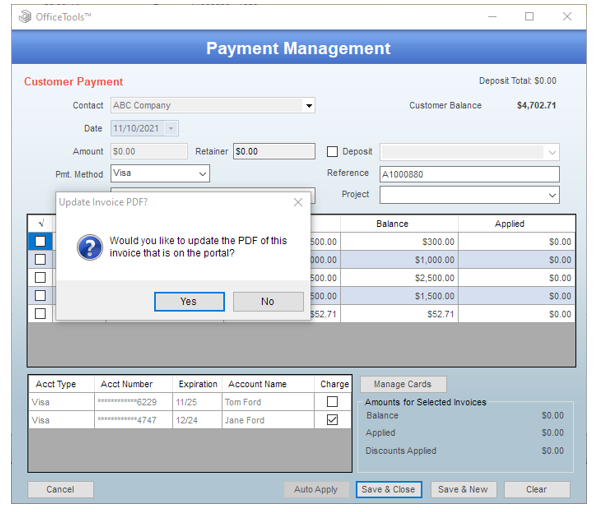Click the question mark icon in dialog

90,248
